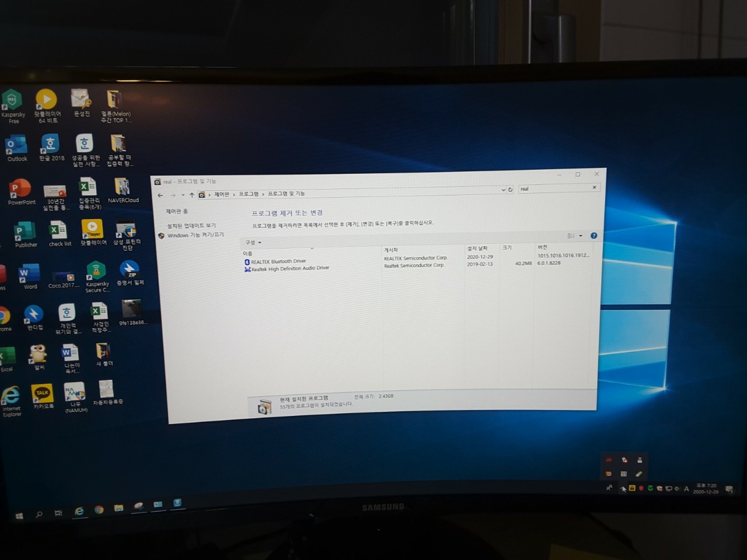Click 제어판 in the address breadcrumb

click(222, 194)
